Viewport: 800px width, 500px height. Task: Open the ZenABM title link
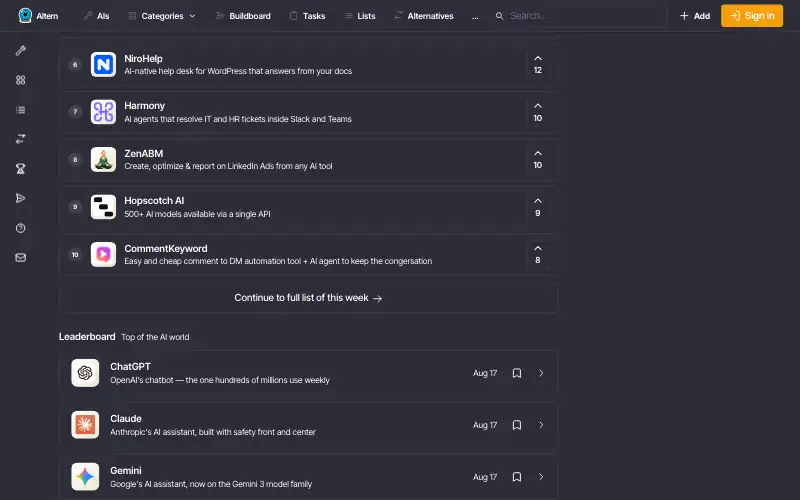pos(143,154)
